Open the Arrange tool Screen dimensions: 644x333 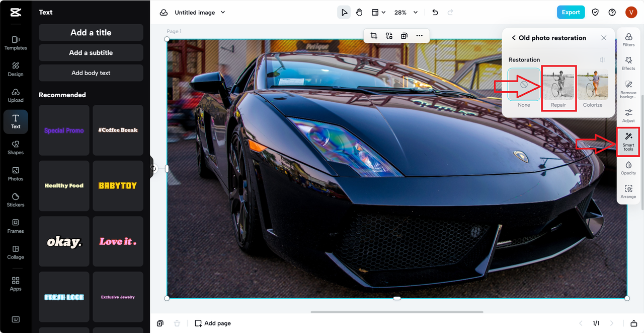tap(628, 191)
